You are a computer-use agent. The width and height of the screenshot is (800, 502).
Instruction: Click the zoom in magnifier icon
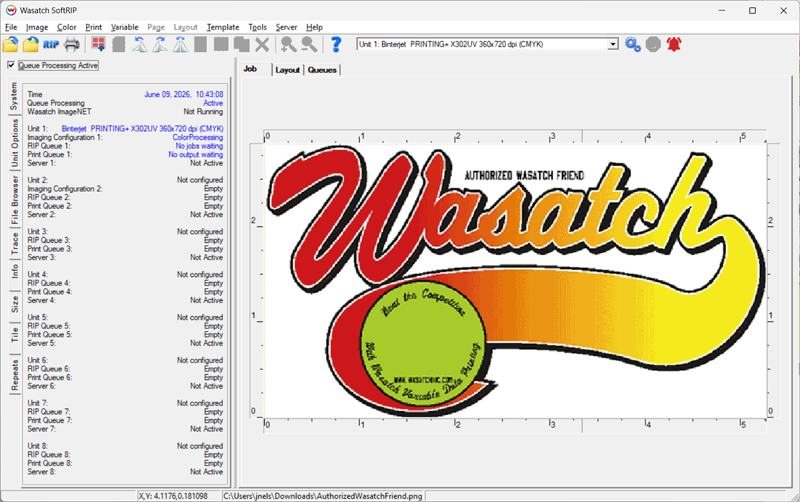click(289, 44)
